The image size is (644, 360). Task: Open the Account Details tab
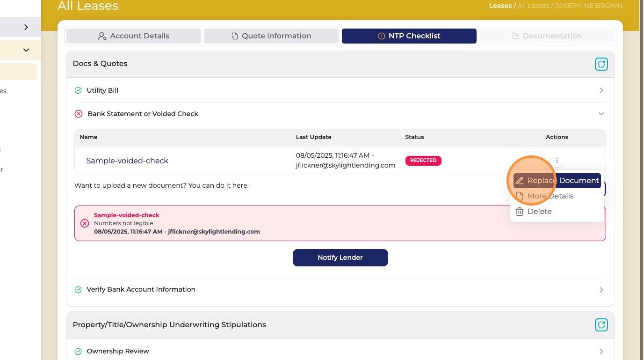point(133,36)
